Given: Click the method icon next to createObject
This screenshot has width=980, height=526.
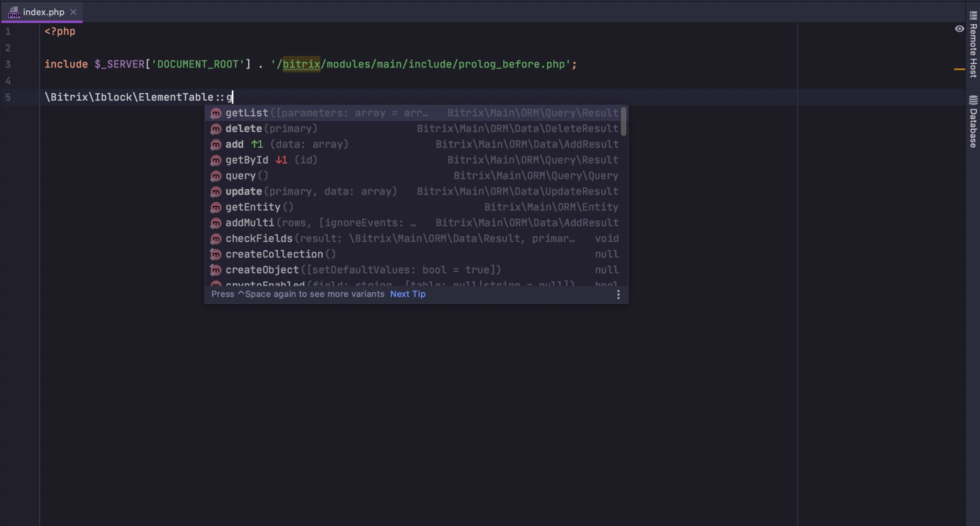Looking at the screenshot, I should click(216, 270).
